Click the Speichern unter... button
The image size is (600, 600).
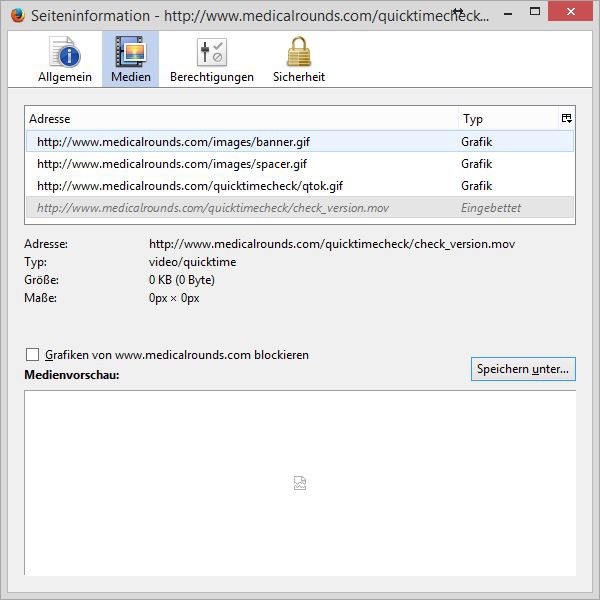pyautogui.click(x=522, y=369)
